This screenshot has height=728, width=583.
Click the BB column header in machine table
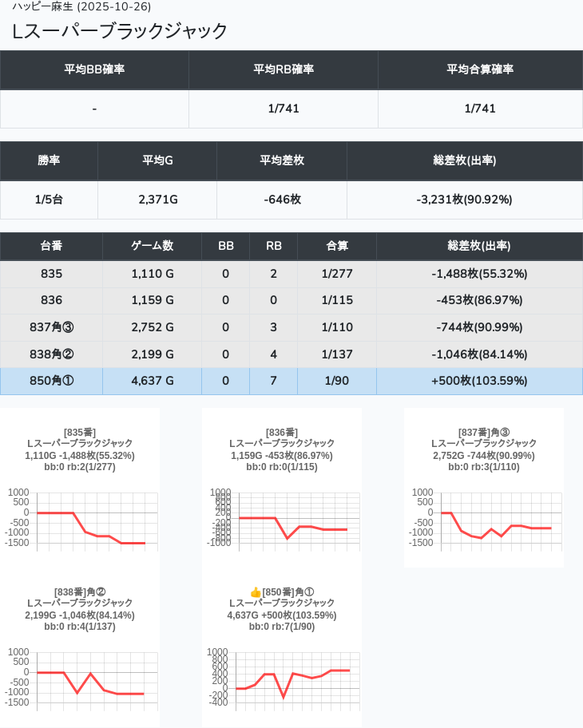(x=225, y=246)
